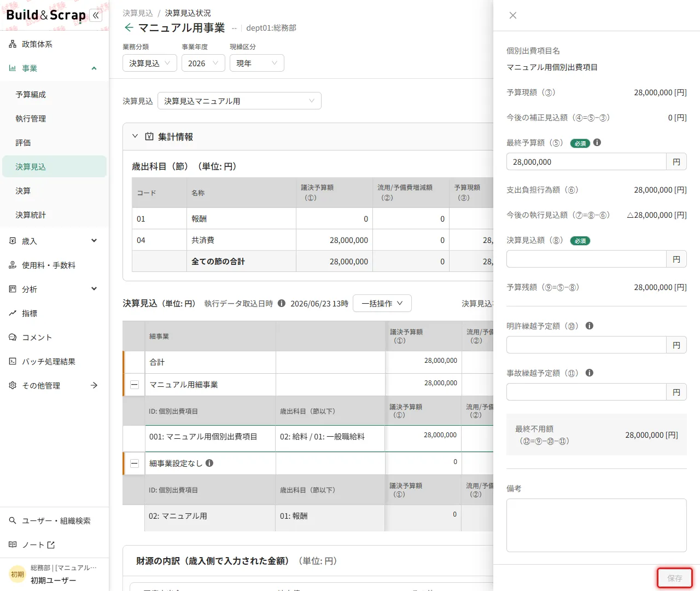The height and width of the screenshot is (591, 700).
Task: Expand the 分析 menu chevron
Action: (94, 289)
